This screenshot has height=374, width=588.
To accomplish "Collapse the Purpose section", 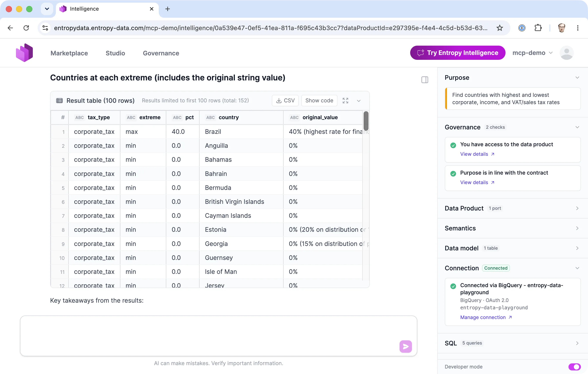I will 577,78.
